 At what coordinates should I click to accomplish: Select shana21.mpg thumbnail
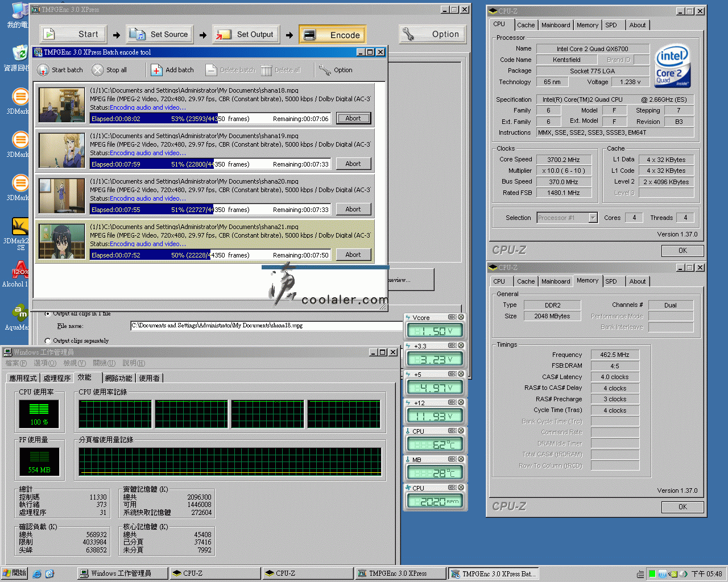click(61, 242)
